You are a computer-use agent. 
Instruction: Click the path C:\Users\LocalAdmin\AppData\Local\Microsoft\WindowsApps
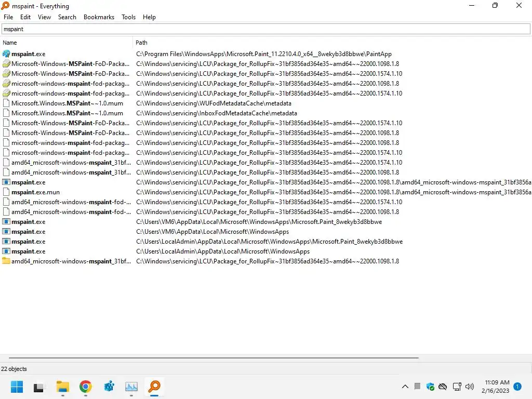[223, 251]
